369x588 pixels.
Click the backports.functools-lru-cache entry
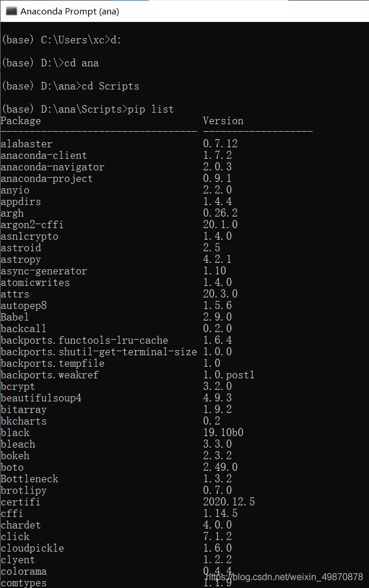click(84, 340)
